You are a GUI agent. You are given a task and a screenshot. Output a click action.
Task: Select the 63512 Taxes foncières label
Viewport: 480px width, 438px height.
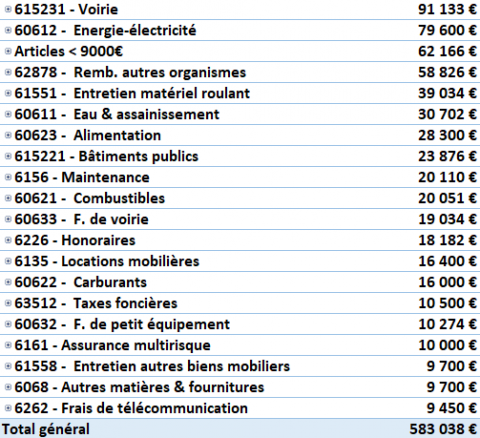point(96,303)
